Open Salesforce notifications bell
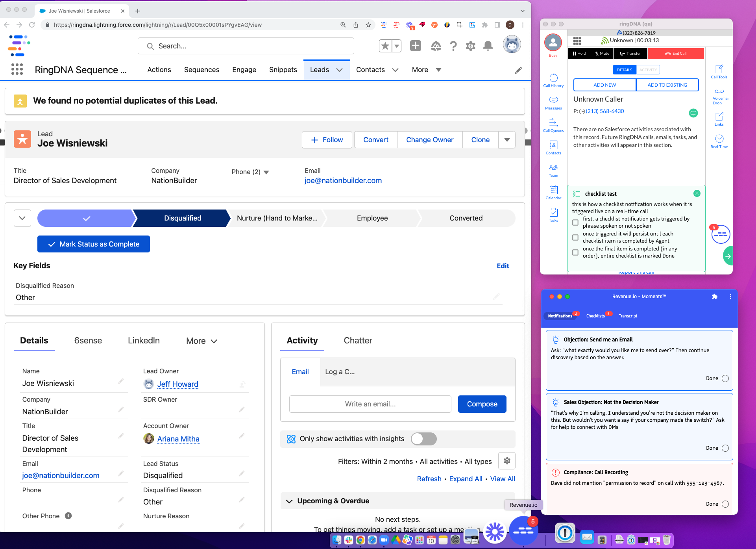Viewport: 756px width, 549px height. coord(488,46)
